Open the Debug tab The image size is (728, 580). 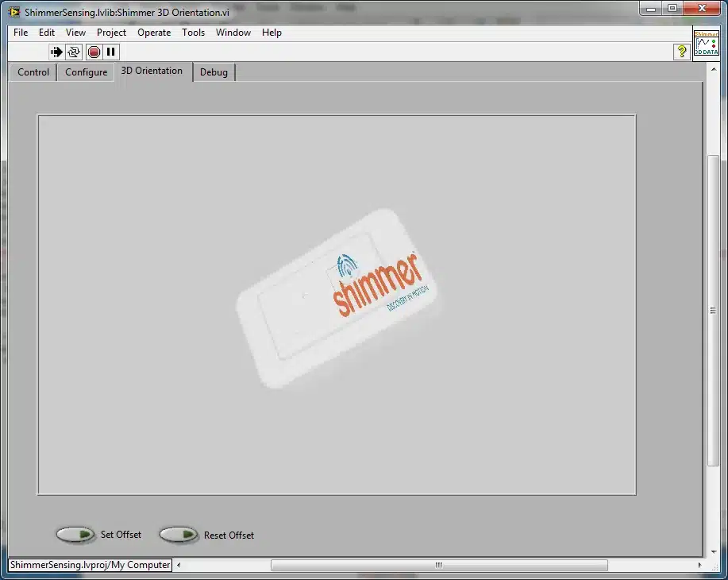tap(214, 72)
